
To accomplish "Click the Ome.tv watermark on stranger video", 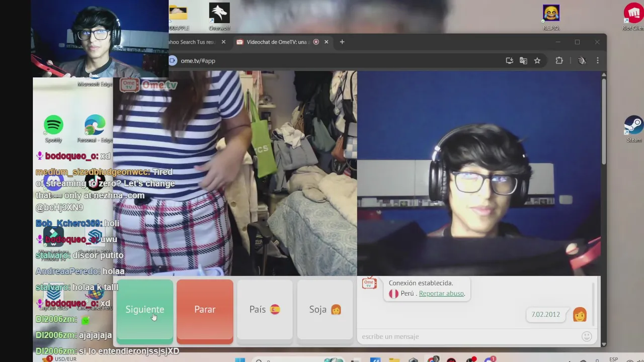I will click(148, 85).
